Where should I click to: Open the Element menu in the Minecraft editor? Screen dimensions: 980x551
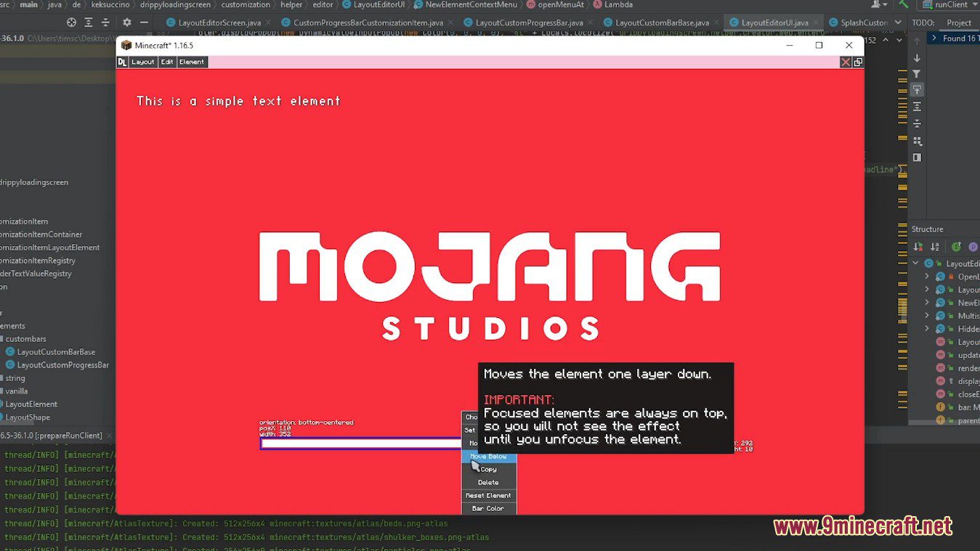tap(192, 62)
